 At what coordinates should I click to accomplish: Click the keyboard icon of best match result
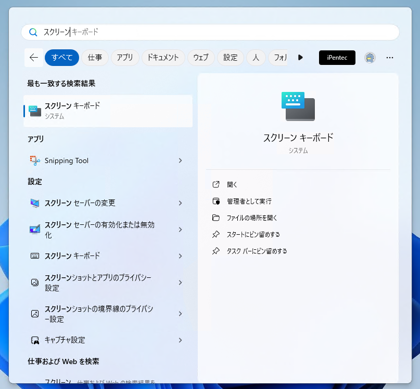[x=35, y=111]
